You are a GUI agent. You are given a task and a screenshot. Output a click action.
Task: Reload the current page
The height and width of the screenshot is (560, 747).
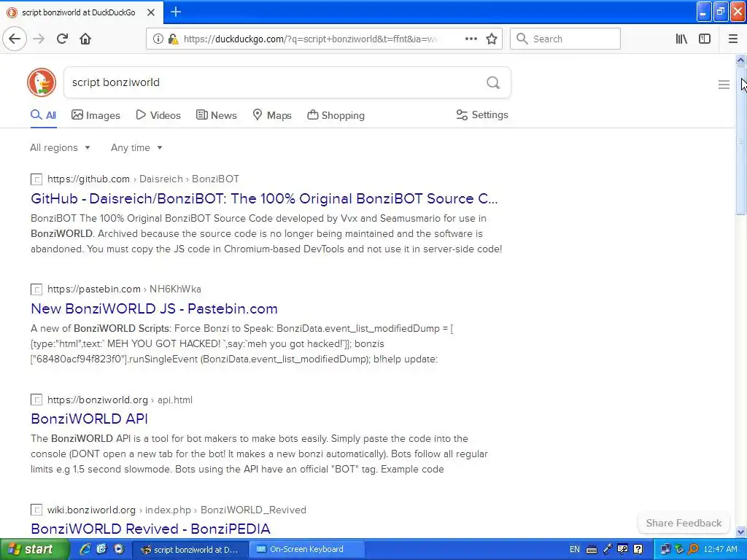point(62,39)
